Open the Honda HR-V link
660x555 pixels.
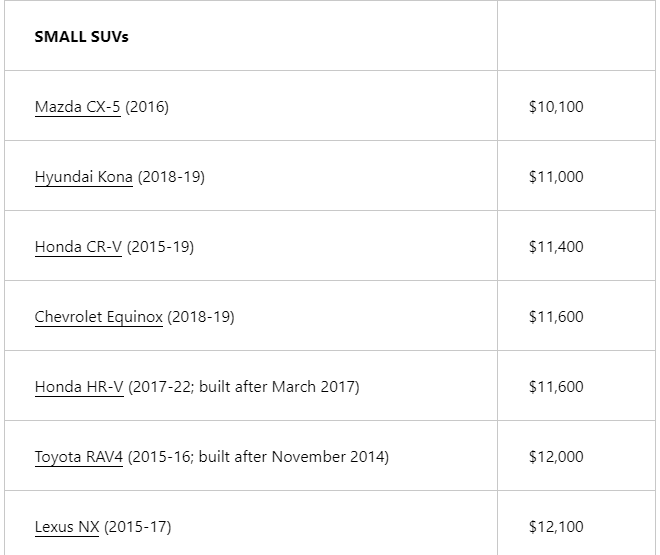[79, 387]
